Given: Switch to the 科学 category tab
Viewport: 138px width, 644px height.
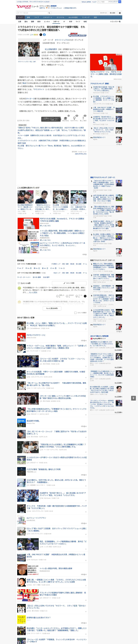Looking at the screenshot, I should (71, 21).
